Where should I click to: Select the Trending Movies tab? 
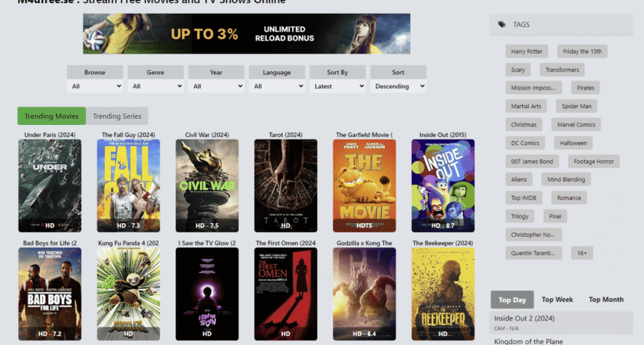pos(51,117)
